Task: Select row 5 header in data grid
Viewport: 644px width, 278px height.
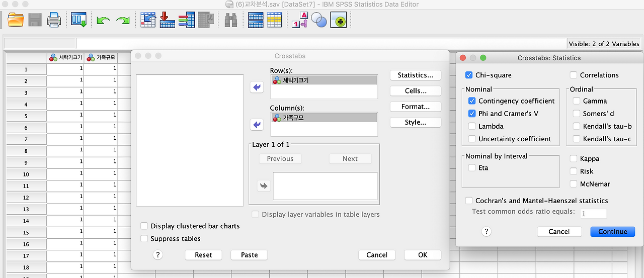Action: point(26,116)
